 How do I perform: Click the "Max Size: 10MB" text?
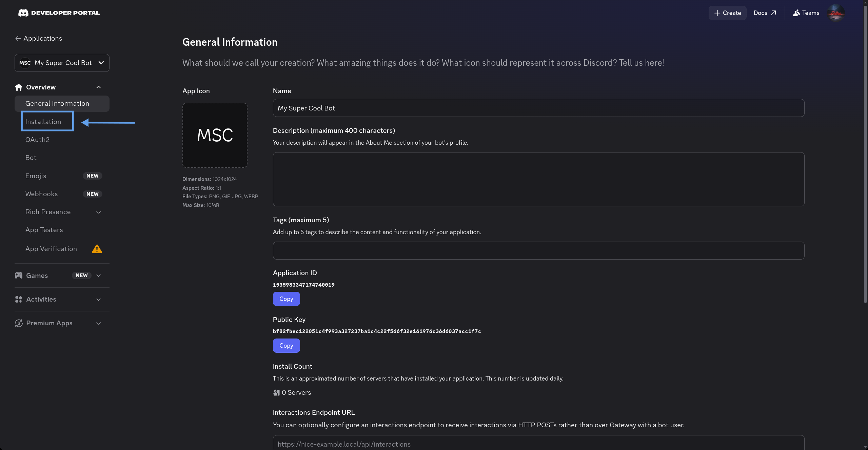tap(201, 205)
